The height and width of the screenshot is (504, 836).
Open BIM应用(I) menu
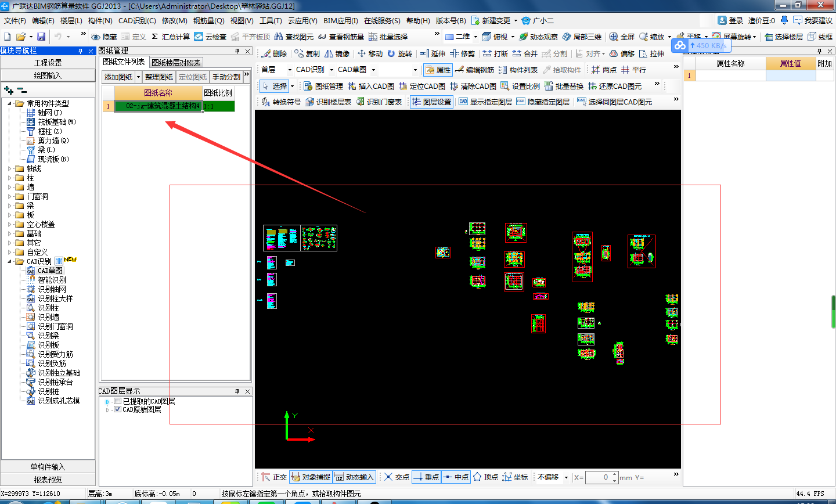(x=341, y=20)
